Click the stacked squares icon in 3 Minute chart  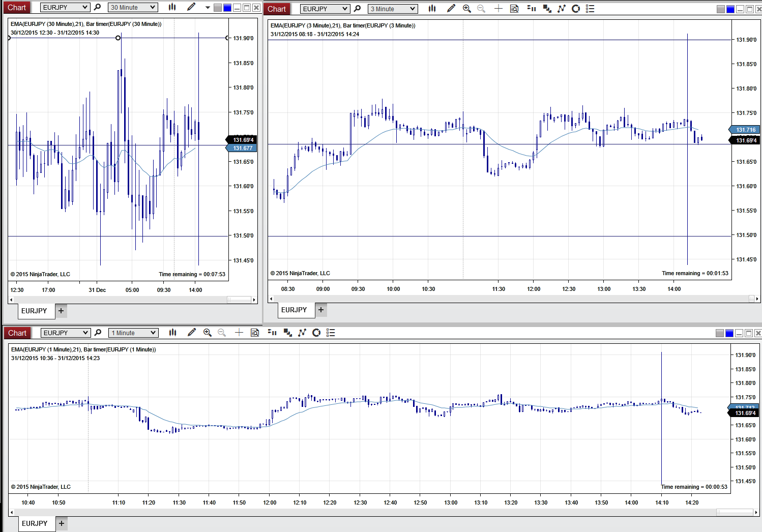(x=547, y=9)
